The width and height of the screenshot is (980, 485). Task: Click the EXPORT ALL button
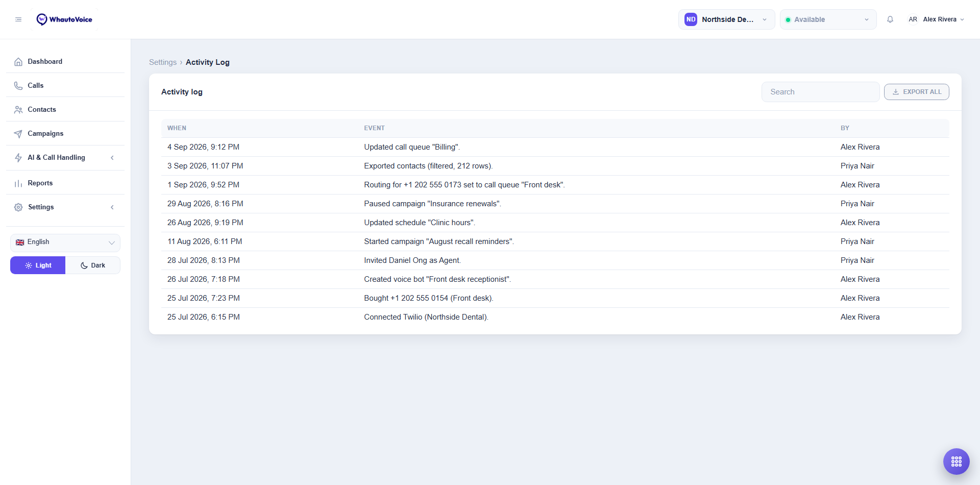pyautogui.click(x=916, y=92)
